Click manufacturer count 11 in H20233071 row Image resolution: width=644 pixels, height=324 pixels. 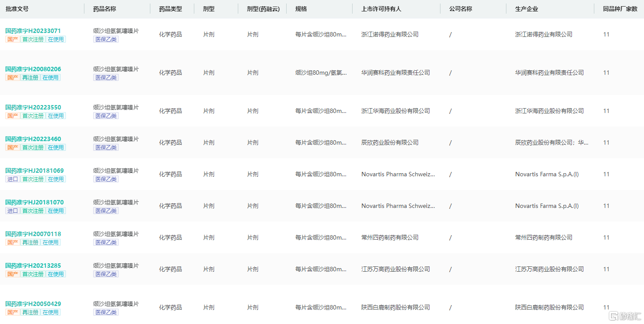(x=606, y=34)
